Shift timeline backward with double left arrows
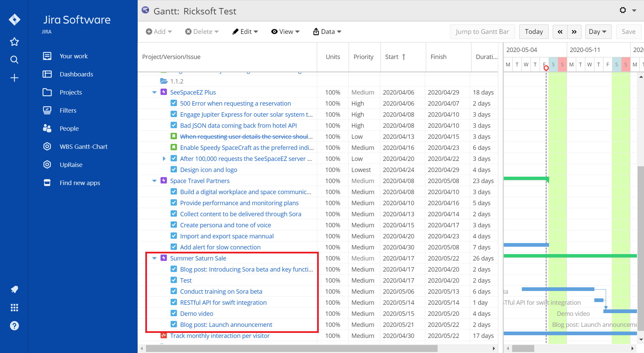This screenshot has height=353, width=644. click(x=560, y=32)
